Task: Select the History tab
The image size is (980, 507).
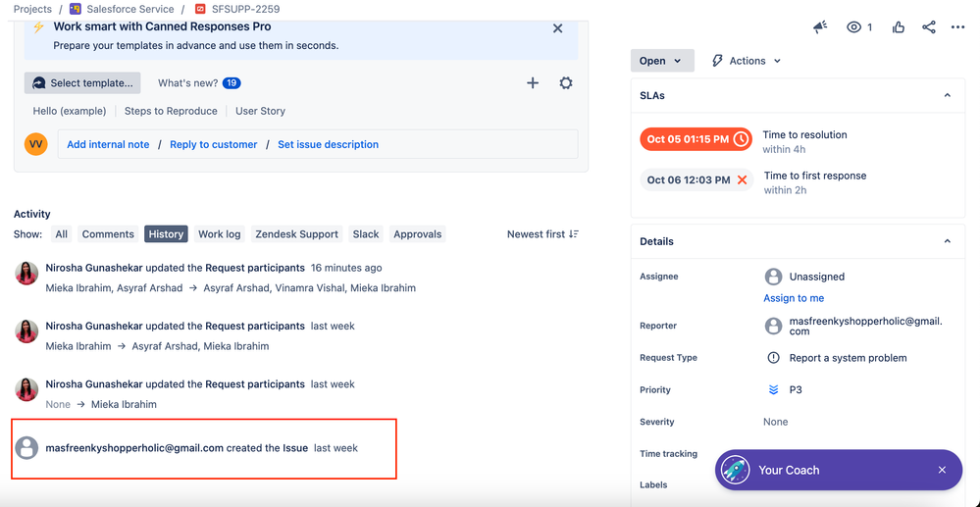Action: [x=166, y=233]
